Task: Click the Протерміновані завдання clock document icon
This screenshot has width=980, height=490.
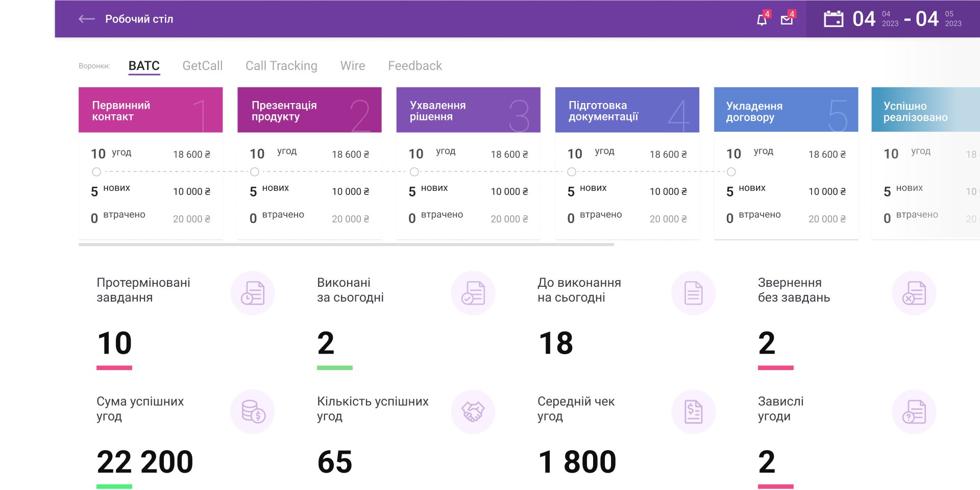Action: (253, 293)
